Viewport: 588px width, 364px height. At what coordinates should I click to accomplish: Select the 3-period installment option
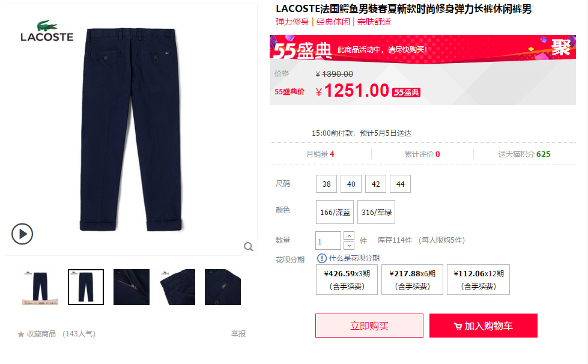[347, 280]
